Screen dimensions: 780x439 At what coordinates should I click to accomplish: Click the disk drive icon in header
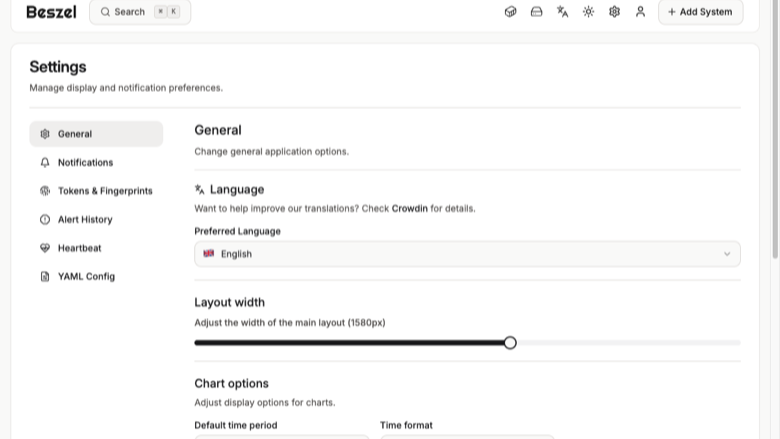click(536, 11)
